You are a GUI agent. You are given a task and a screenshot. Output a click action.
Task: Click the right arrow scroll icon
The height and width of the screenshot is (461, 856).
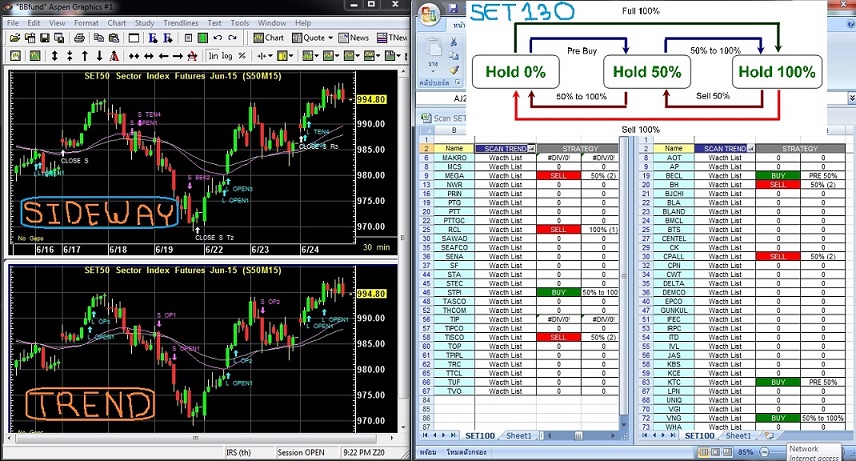click(178, 56)
